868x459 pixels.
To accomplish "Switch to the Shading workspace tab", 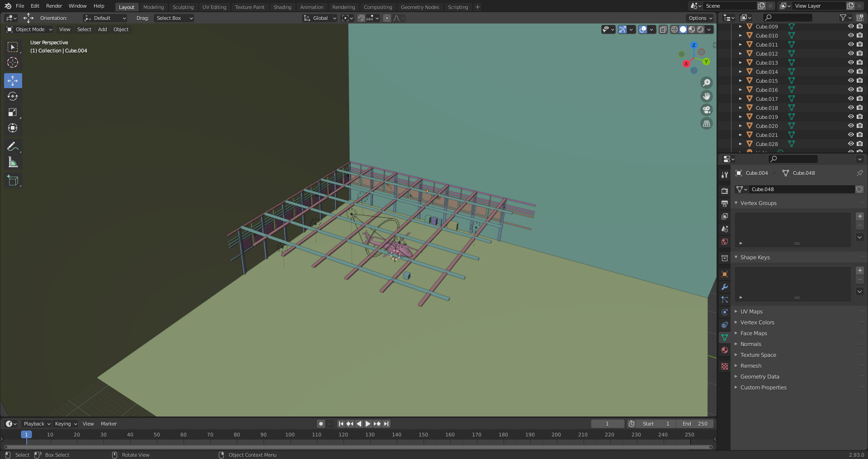I will coord(282,7).
